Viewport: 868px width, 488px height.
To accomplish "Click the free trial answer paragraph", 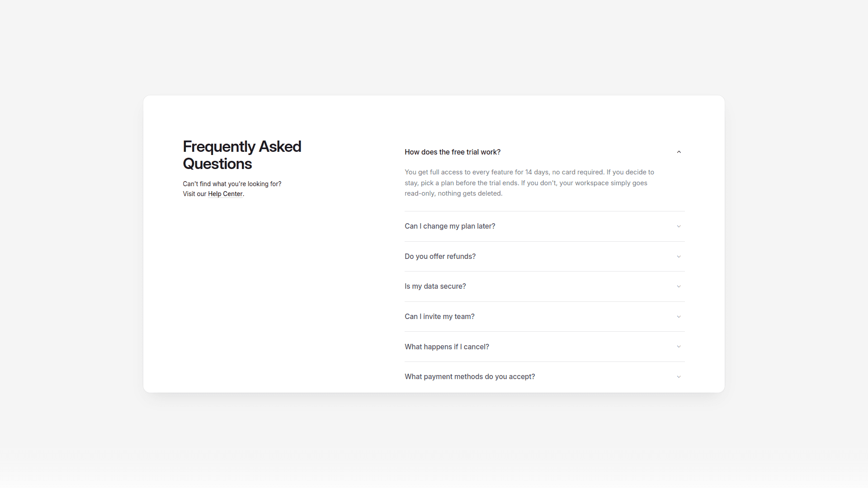I will (x=529, y=183).
